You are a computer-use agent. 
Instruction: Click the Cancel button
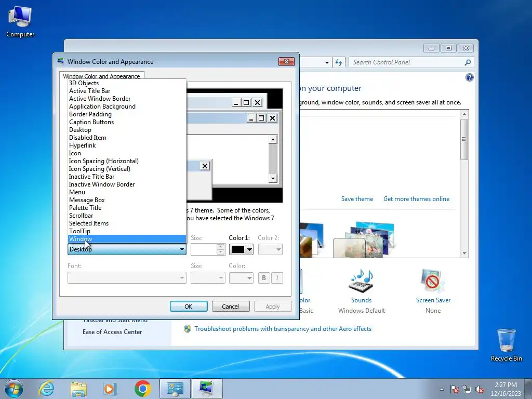231,307
